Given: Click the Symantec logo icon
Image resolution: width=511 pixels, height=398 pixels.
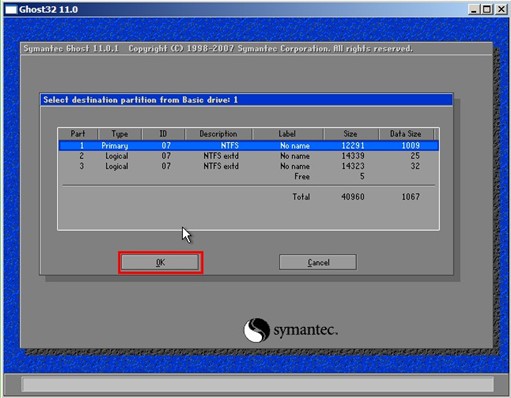Looking at the screenshot, I should (x=256, y=330).
